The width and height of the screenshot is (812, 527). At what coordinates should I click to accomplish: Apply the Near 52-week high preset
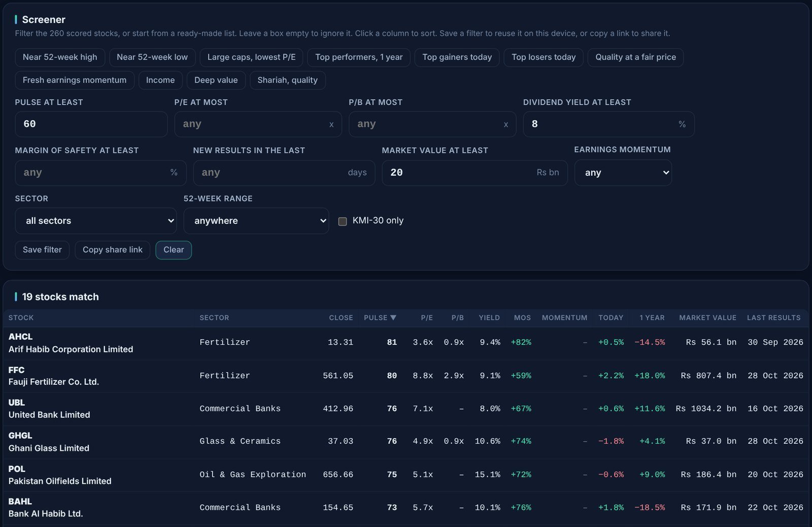tap(60, 57)
